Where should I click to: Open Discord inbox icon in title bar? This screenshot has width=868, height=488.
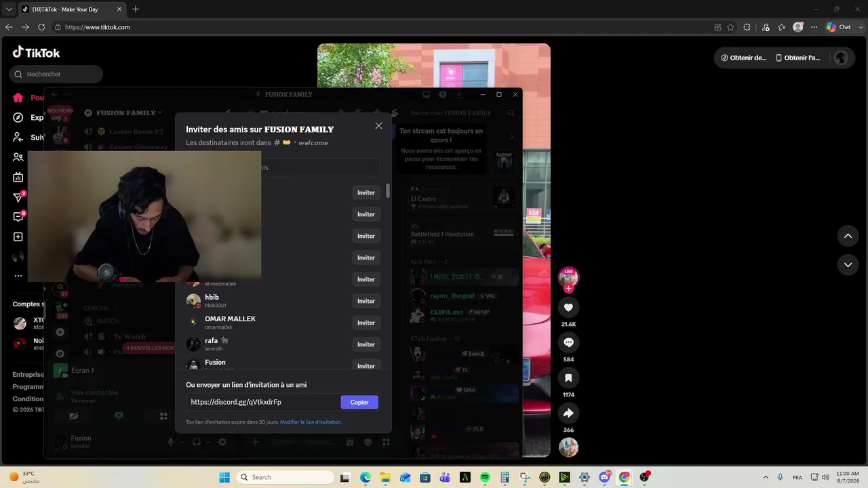pyautogui.click(x=426, y=95)
